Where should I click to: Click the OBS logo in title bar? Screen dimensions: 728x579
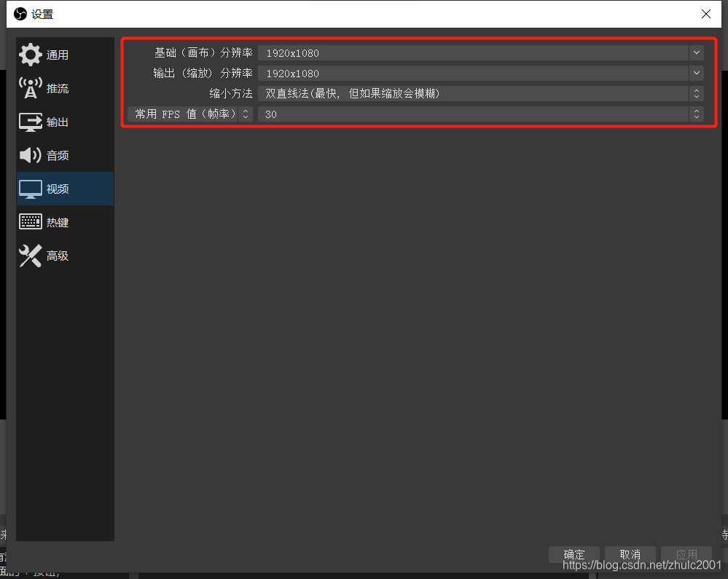click(x=20, y=14)
